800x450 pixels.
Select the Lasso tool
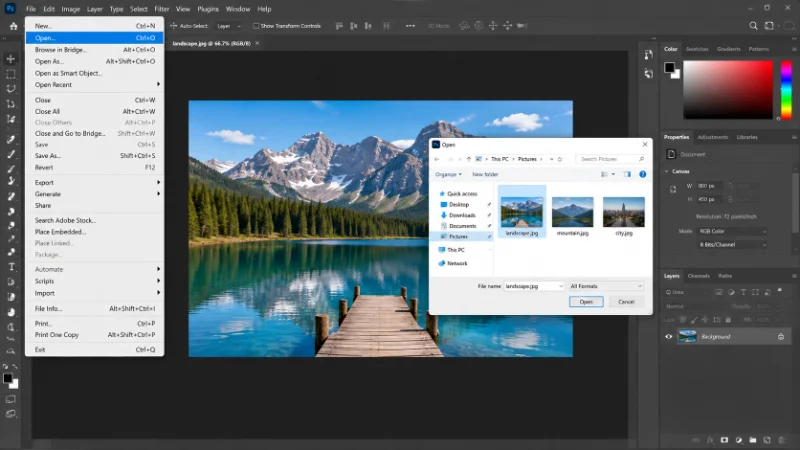pyautogui.click(x=11, y=88)
